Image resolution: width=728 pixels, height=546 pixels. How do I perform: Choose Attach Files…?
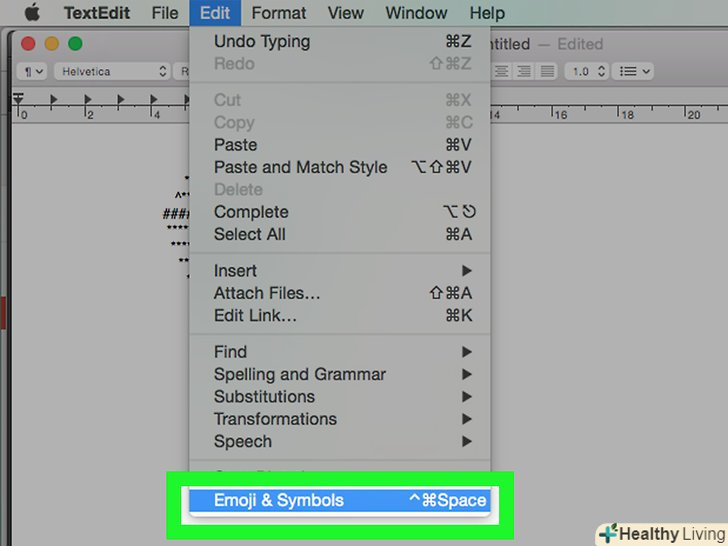click(340, 293)
